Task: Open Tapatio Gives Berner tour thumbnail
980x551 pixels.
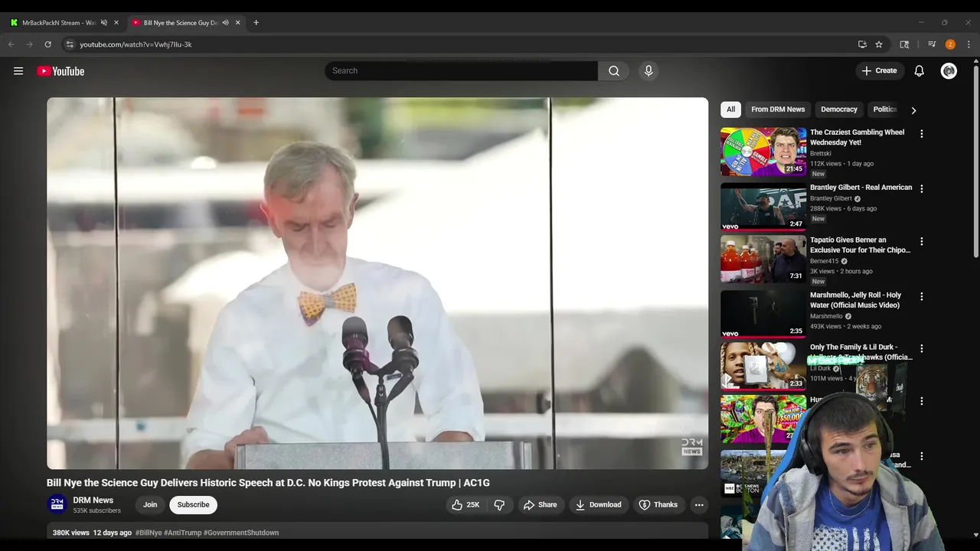Action: [x=763, y=259]
